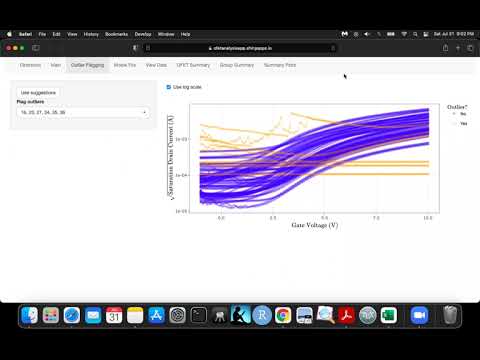Viewport: 480px width, 360px height.
Task: Open the Safari menu in the menu bar
Action: [25, 34]
